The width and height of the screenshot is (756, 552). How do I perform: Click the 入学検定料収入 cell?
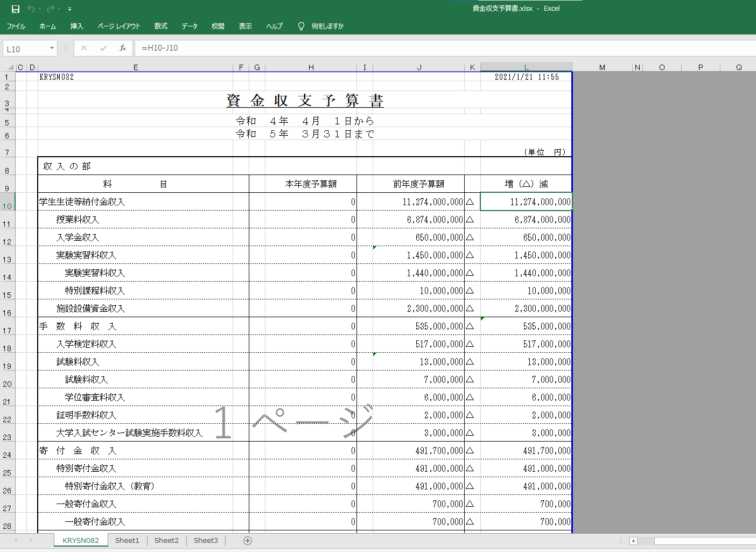pos(86,344)
